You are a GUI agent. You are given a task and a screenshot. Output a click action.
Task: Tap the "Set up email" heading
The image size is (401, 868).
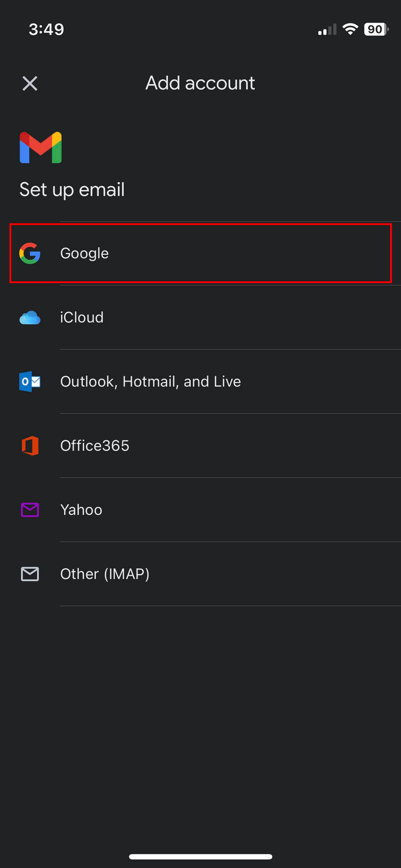tap(72, 190)
